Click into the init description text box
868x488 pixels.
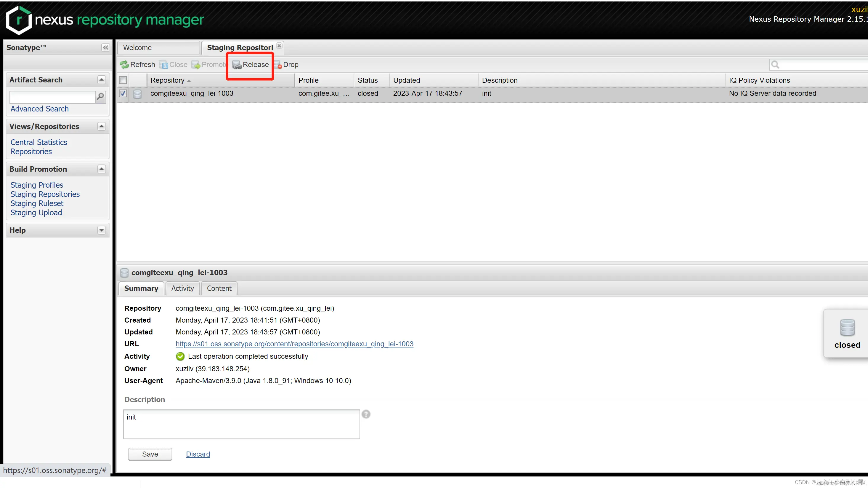[241, 424]
